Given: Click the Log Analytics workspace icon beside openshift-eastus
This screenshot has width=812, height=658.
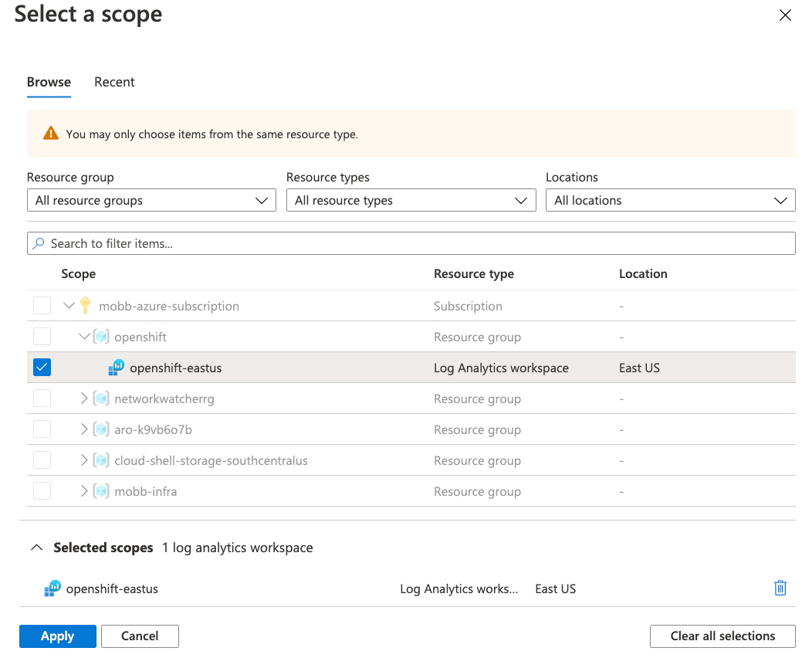Looking at the screenshot, I should point(116,367).
